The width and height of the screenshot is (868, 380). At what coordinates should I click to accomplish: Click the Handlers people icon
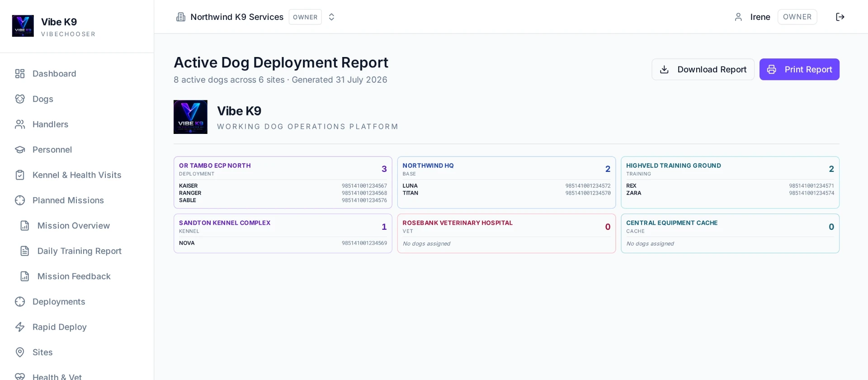pos(20,124)
